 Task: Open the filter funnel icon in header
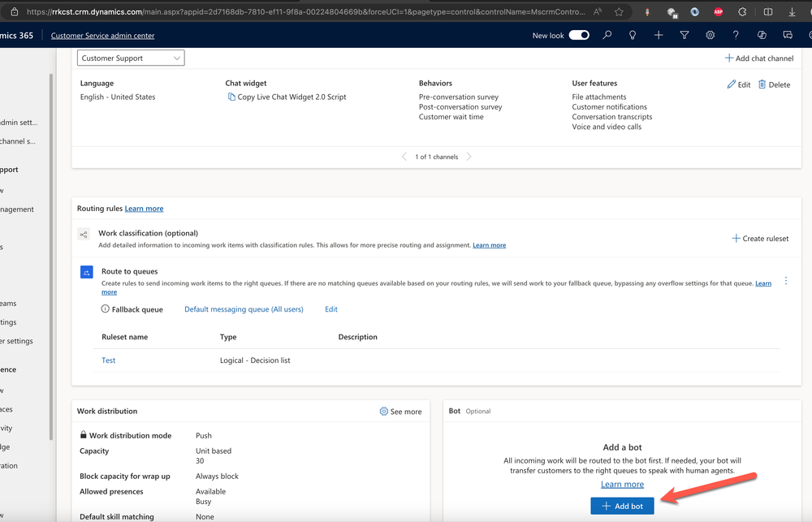point(685,35)
